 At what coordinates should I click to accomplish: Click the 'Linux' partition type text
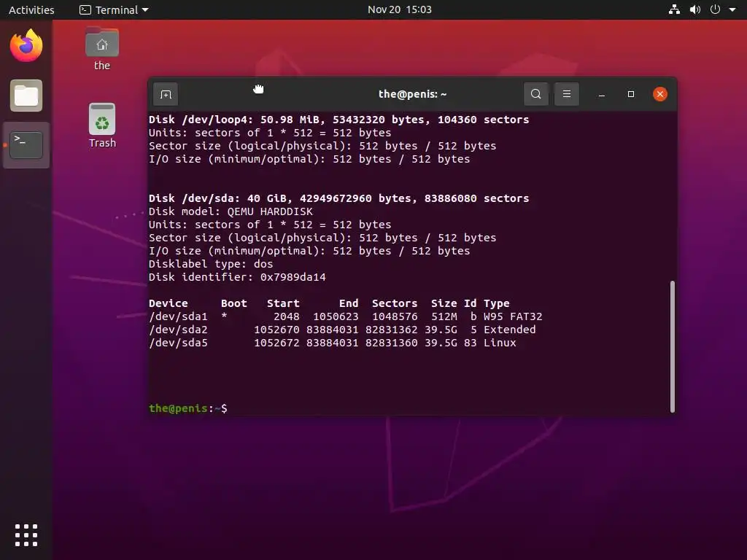pyautogui.click(x=500, y=343)
